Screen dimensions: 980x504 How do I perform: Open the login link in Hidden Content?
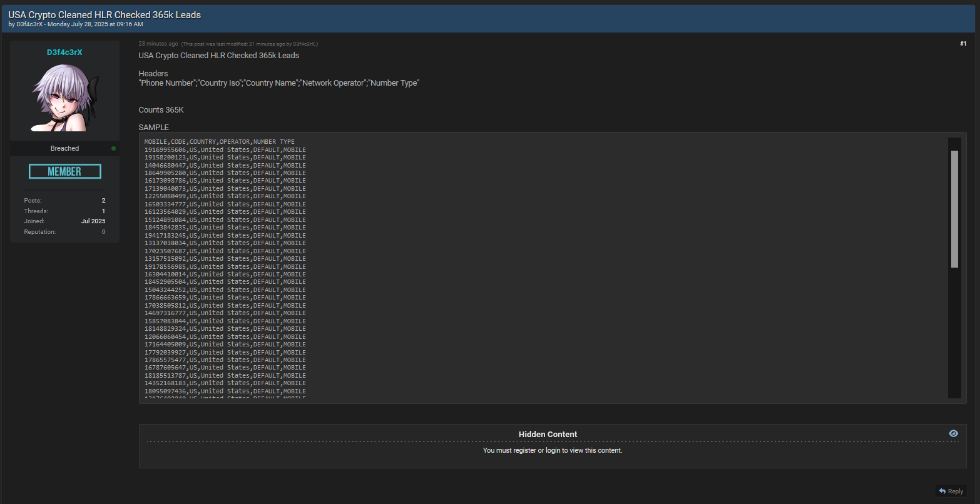[x=553, y=450]
